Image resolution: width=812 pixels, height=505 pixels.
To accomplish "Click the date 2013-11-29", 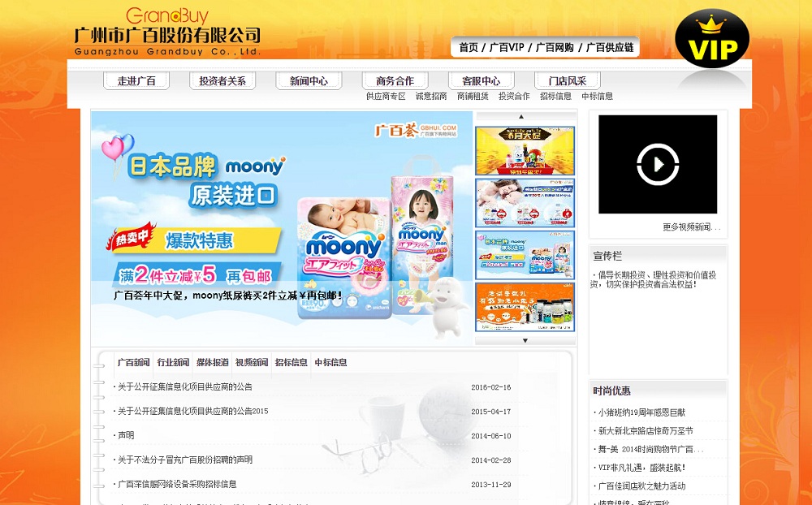I will point(491,485).
